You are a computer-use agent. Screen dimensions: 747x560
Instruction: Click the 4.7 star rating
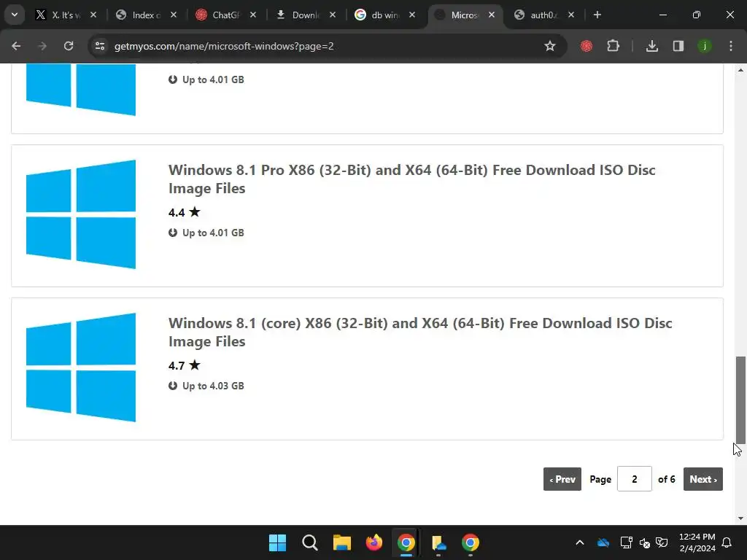pos(185,366)
